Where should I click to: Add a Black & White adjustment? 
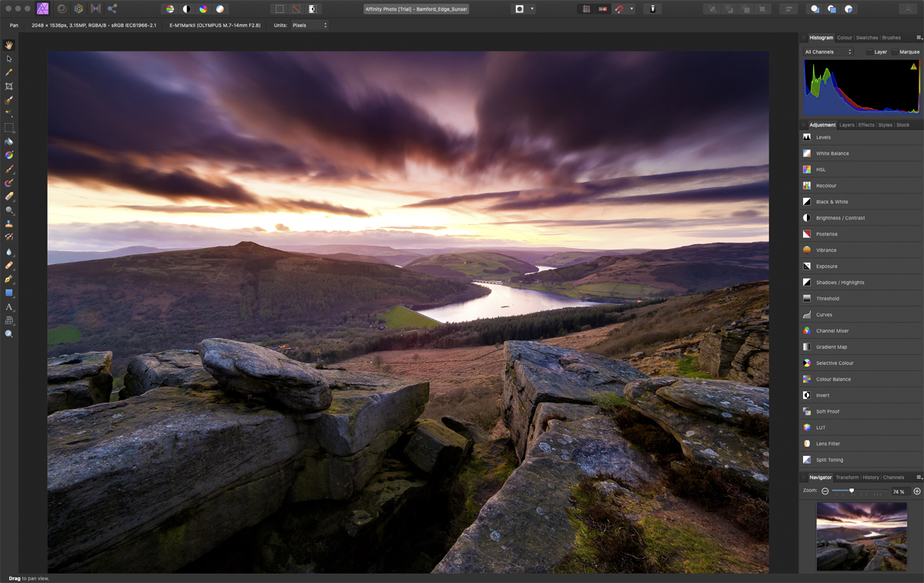tap(832, 202)
